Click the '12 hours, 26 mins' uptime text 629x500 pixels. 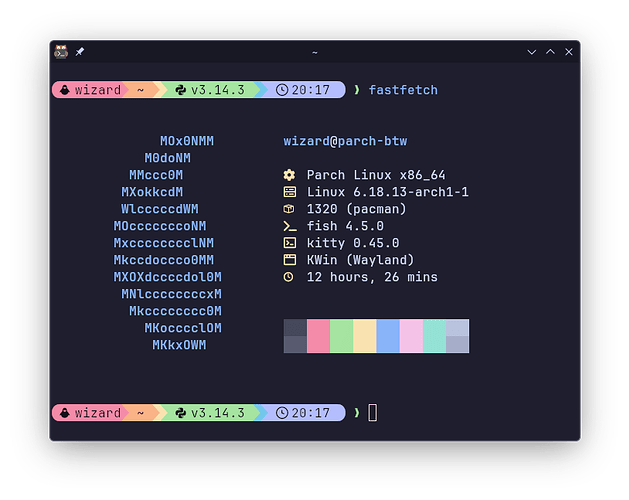372,277
